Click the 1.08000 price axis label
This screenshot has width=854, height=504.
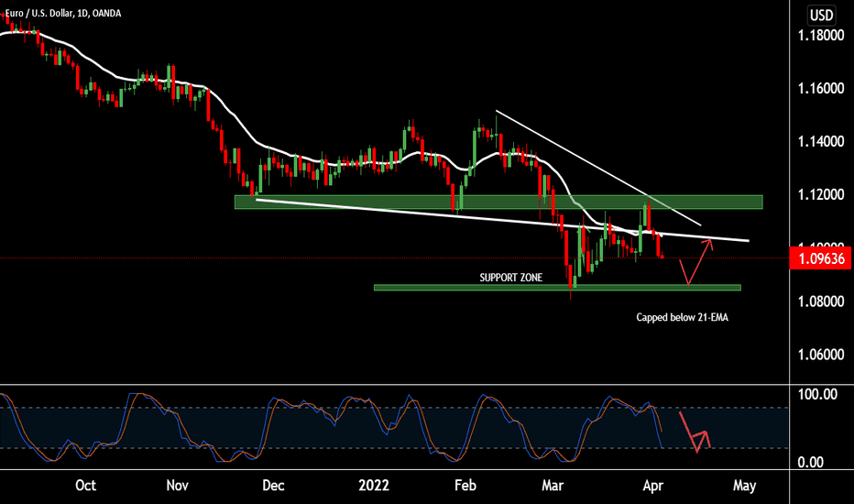(821, 301)
